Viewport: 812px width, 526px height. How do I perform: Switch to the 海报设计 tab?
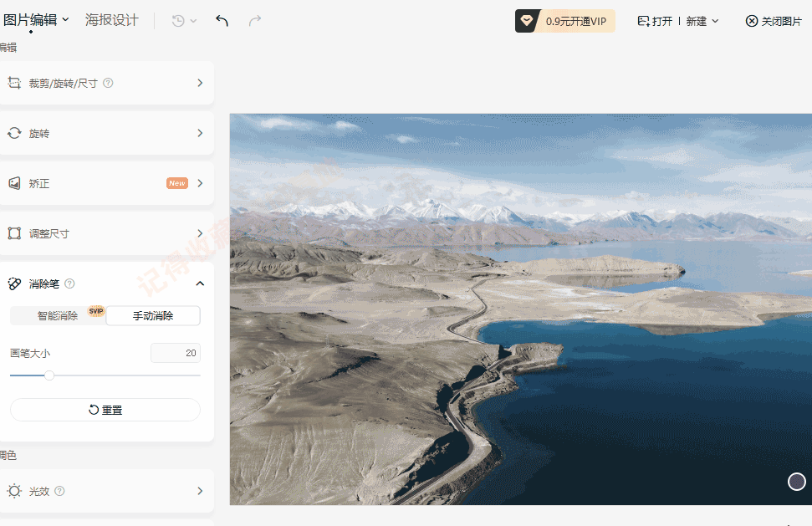click(x=112, y=20)
